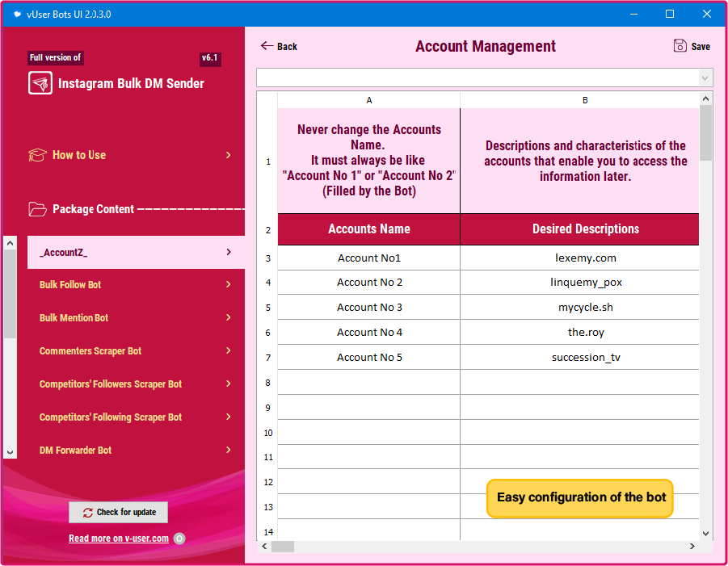The width and height of the screenshot is (728, 566).
Task: Open the dropdown arrow above the spreadsheet
Action: (x=705, y=78)
